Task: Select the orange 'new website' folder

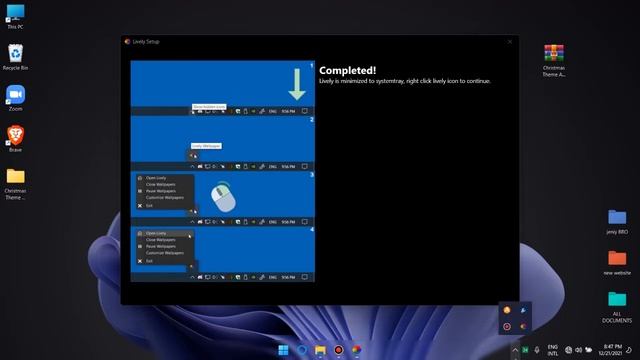Action: click(x=617, y=262)
